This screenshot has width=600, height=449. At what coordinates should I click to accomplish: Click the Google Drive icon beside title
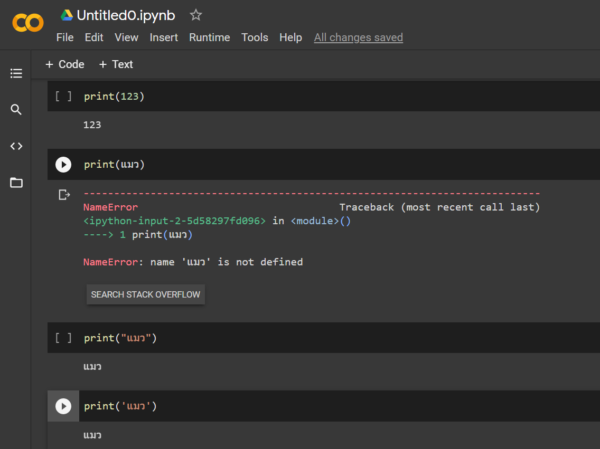click(x=67, y=15)
